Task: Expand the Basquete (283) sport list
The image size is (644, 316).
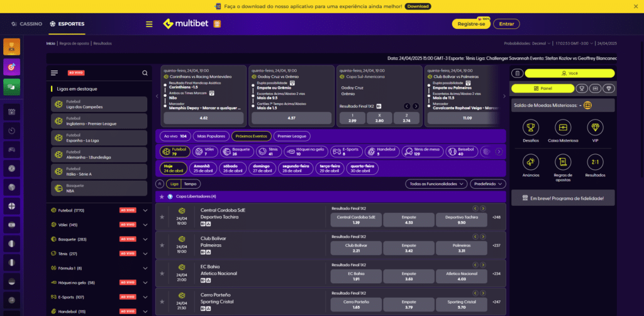Action: (145, 239)
